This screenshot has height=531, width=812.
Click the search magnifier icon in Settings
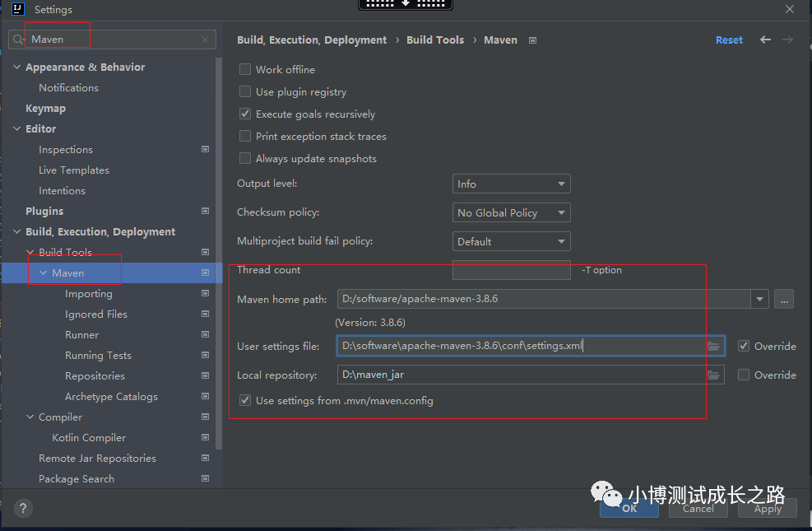tap(18, 40)
